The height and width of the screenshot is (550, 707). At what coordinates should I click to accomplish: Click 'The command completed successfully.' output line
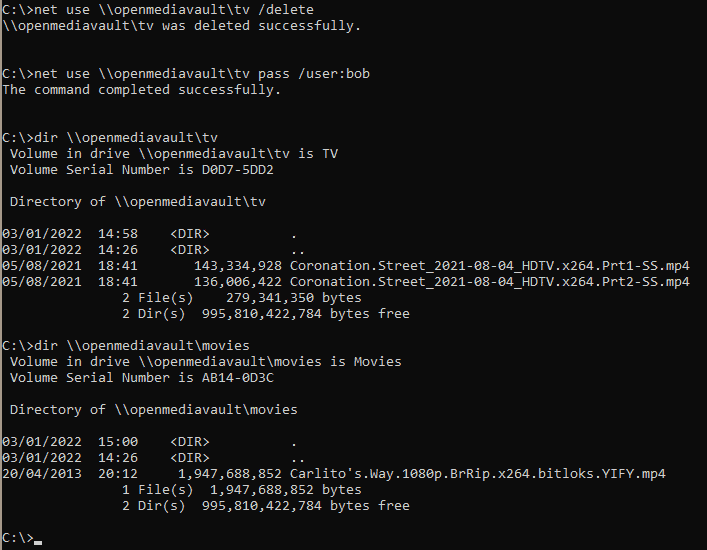coord(141,89)
